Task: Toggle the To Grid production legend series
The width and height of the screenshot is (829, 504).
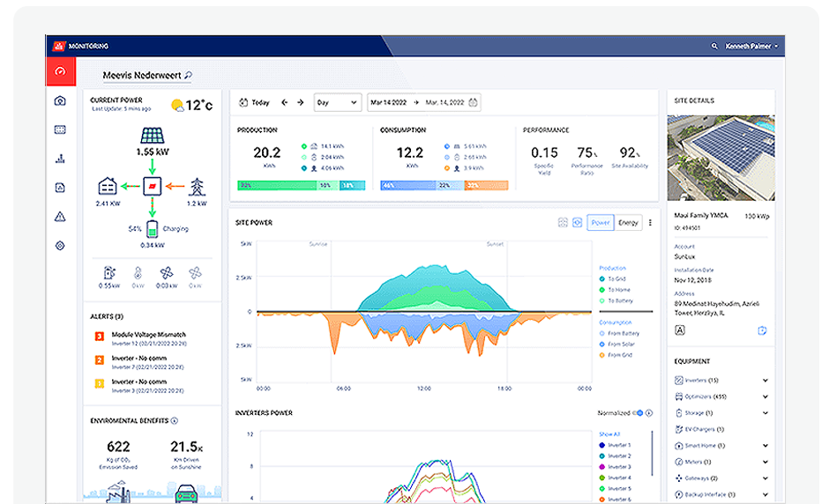Action: pos(615,278)
